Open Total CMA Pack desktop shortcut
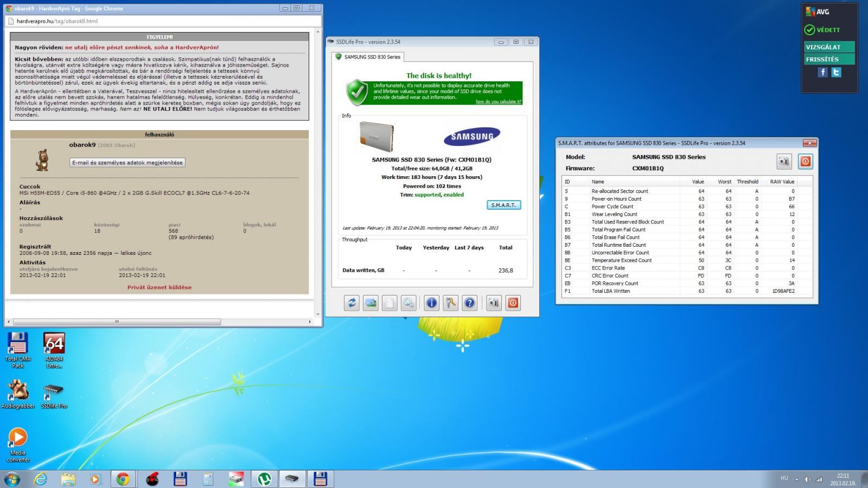 coord(18,350)
